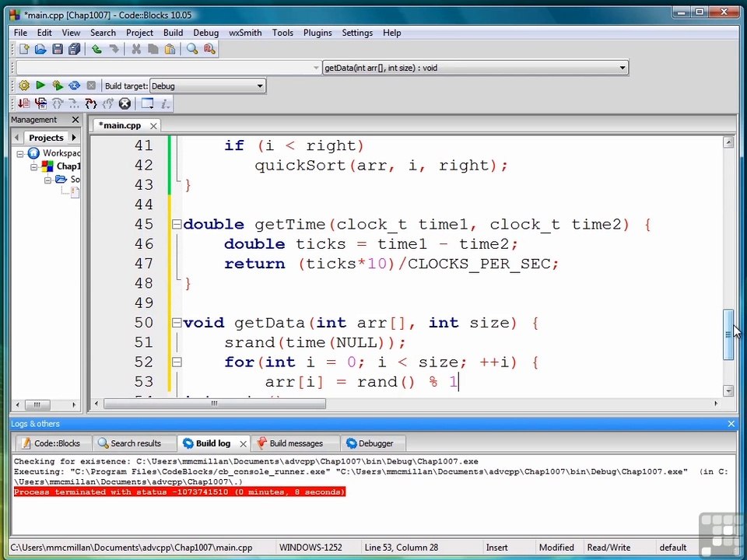This screenshot has width=747, height=560.
Task: Click the red 'Process terminated with status' log line
Action: [179, 492]
